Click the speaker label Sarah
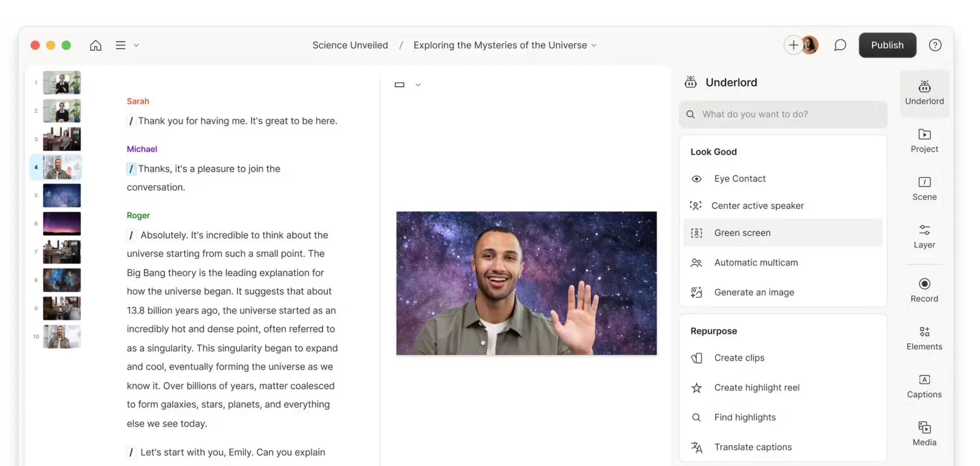The image size is (980, 466). tap(138, 101)
